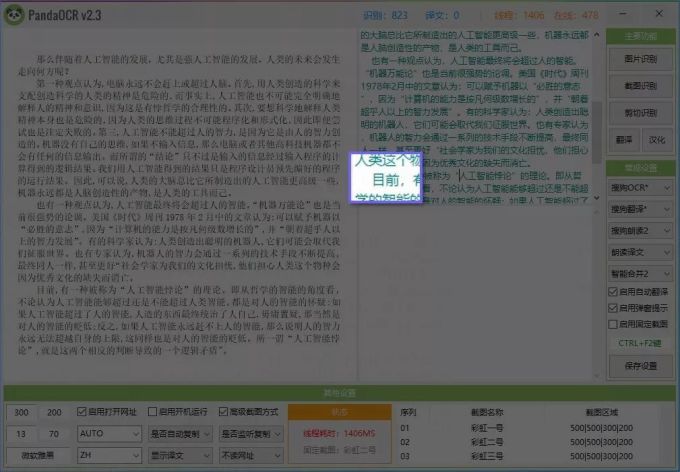
Task: Click the OCR text box scrollbar thumb
Action: (x=597, y=132)
